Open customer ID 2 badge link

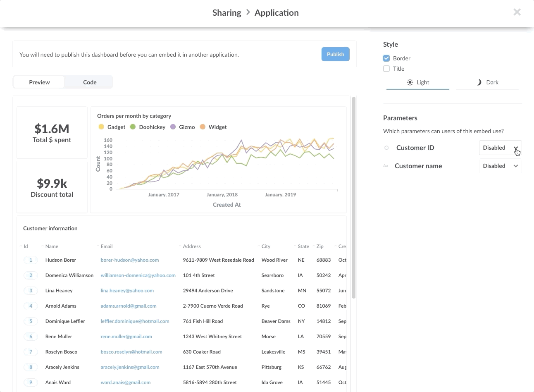pos(31,275)
